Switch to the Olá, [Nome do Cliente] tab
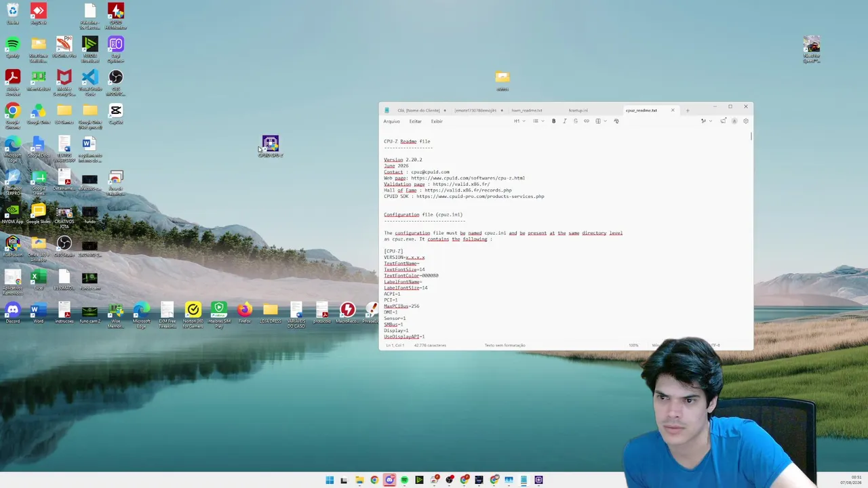Image resolution: width=868 pixels, height=488 pixels. (418, 110)
